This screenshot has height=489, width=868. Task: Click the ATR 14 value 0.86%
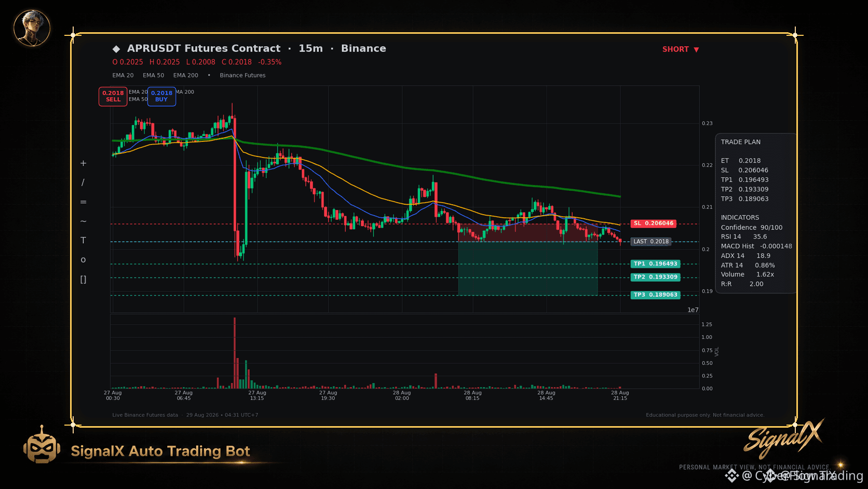(x=765, y=266)
